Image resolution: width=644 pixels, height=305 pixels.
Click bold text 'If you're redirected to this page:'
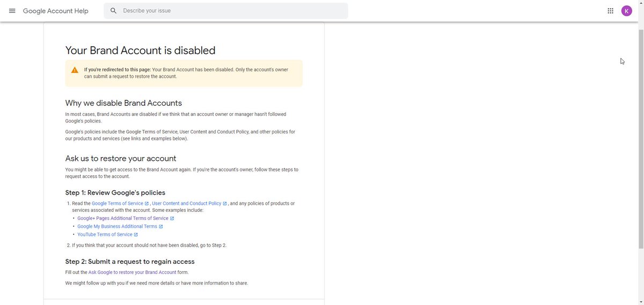click(118, 70)
